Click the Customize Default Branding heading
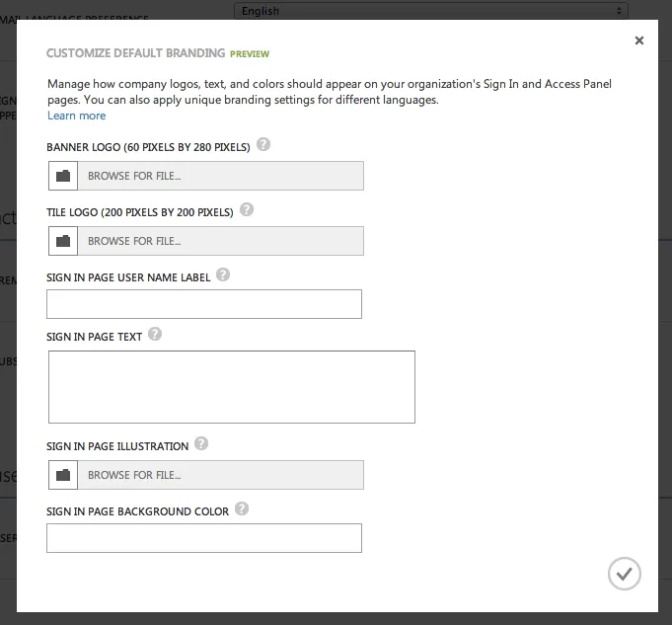 135,53
